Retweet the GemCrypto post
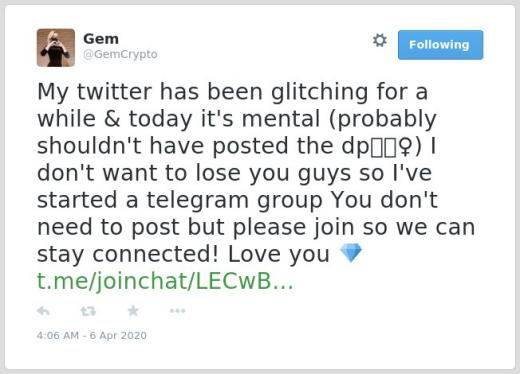The image size is (520, 374). click(88, 311)
